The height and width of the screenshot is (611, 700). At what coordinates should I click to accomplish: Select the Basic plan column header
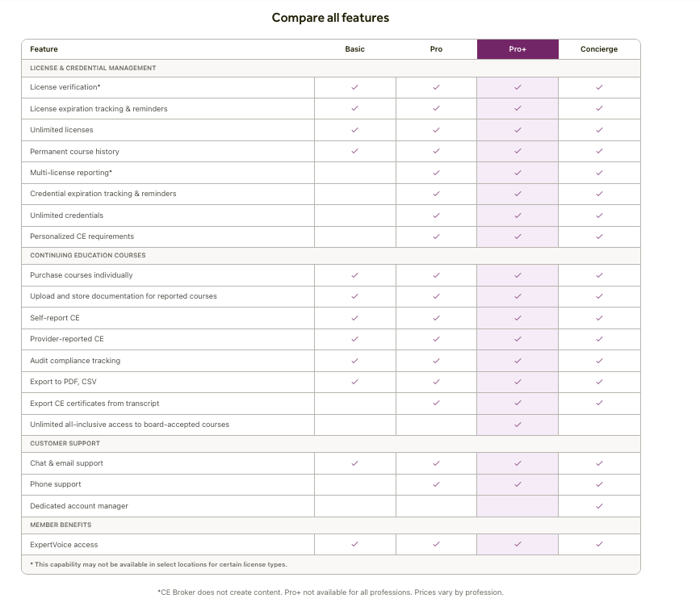tap(354, 49)
